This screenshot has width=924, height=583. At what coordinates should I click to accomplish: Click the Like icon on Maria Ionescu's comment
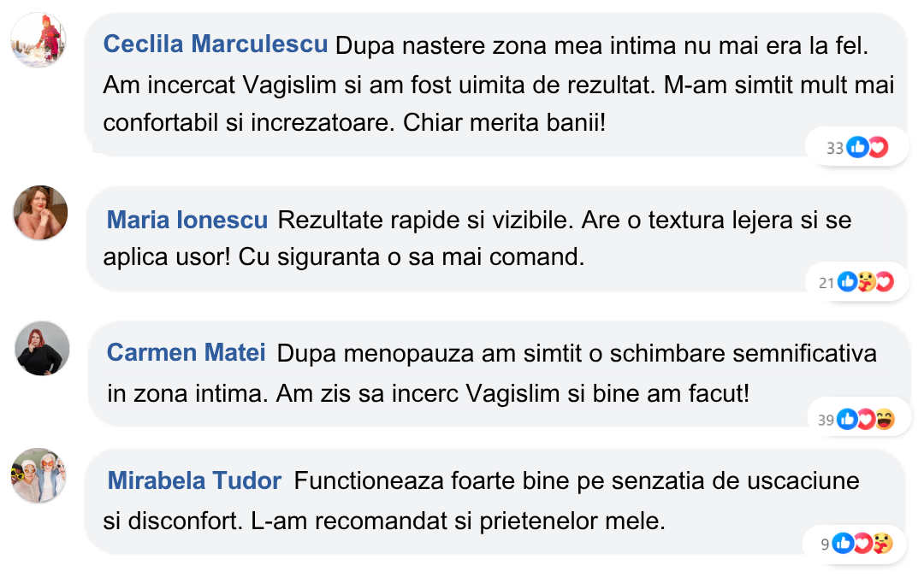click(848, 281)
